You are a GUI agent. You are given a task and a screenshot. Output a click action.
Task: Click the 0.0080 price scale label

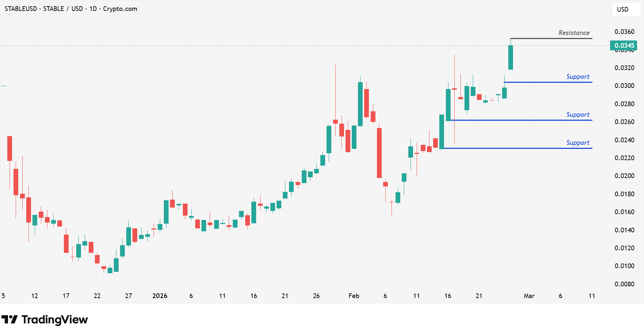[x=624, y=284]
